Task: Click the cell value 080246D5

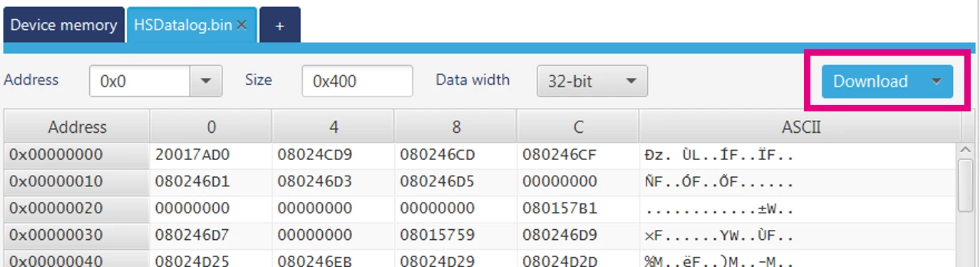Action: coord(438,182)
